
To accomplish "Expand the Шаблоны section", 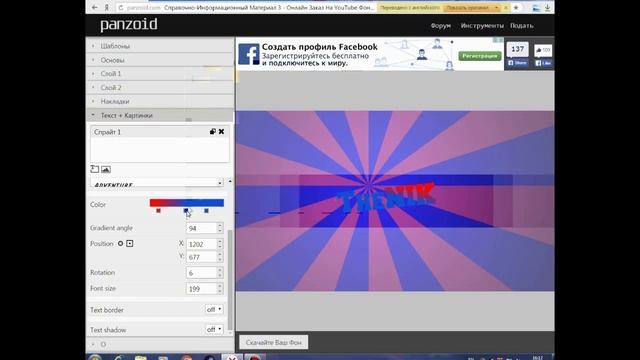I will (x=160, y=46).
